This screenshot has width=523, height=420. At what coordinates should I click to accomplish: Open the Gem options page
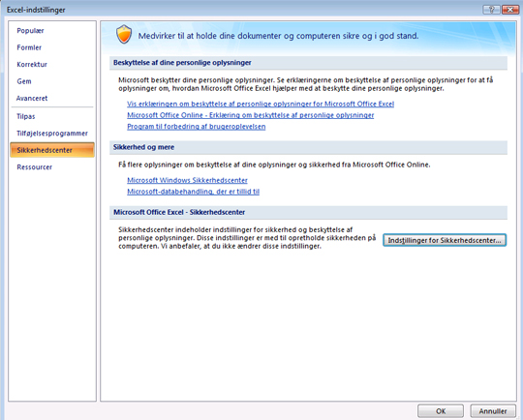(x=24, y=81)
